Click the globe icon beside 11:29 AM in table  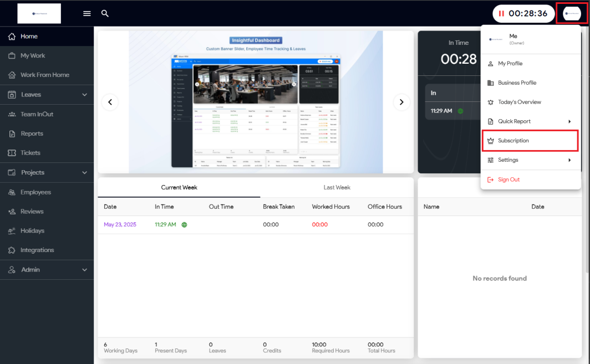click(184, 225)
